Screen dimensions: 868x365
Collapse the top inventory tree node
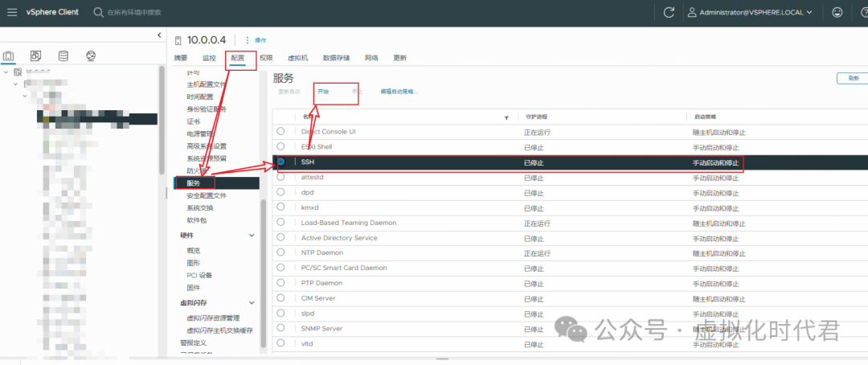[6, 72]
